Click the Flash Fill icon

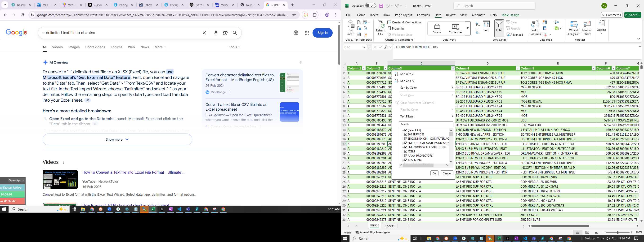click(545, 22)
